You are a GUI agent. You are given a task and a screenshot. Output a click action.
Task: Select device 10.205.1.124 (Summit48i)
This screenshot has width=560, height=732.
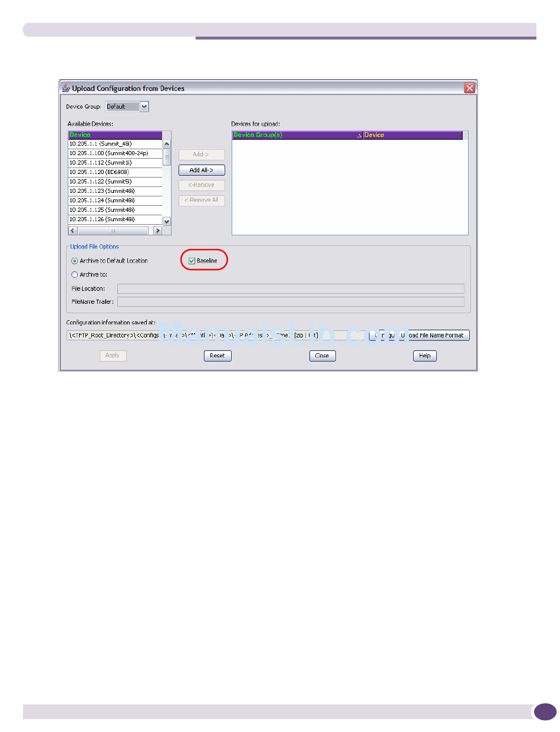click(x=115, y=201)
